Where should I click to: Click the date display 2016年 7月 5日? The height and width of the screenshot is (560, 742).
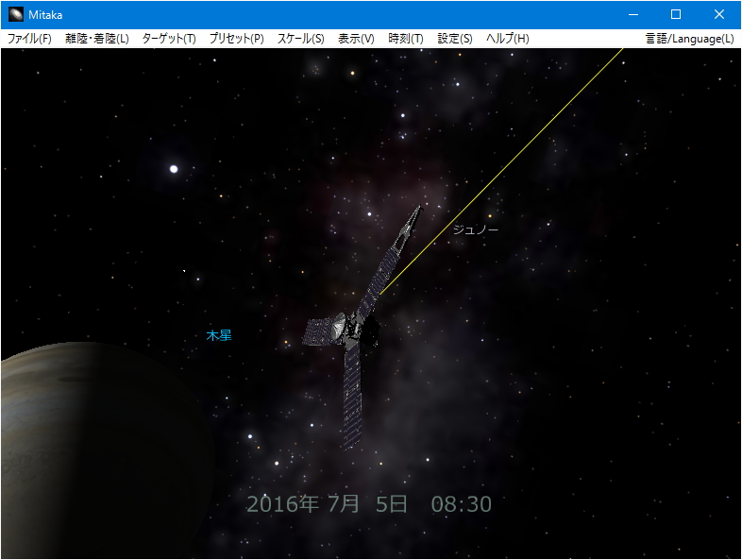click(x=327, y=503)
